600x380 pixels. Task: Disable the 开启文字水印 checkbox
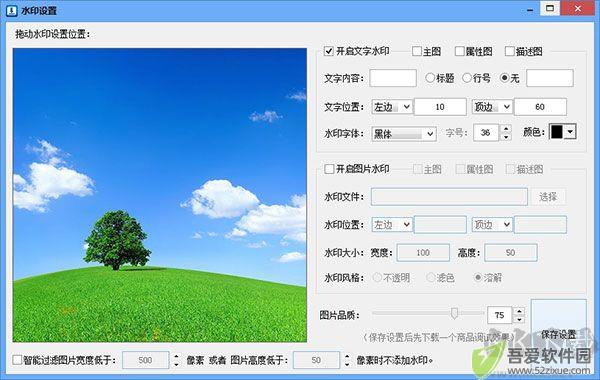[x=329, y=51]
